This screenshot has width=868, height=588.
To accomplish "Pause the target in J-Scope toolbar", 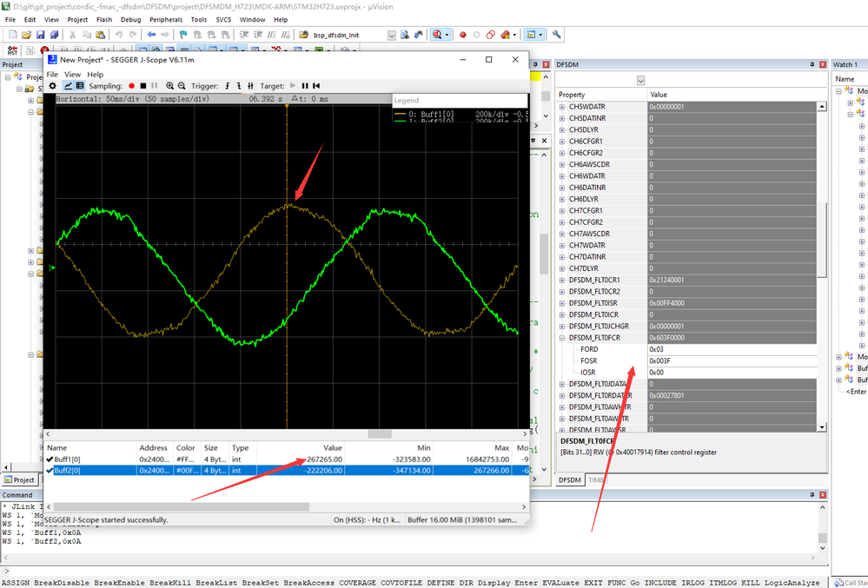I will [305, 86].
